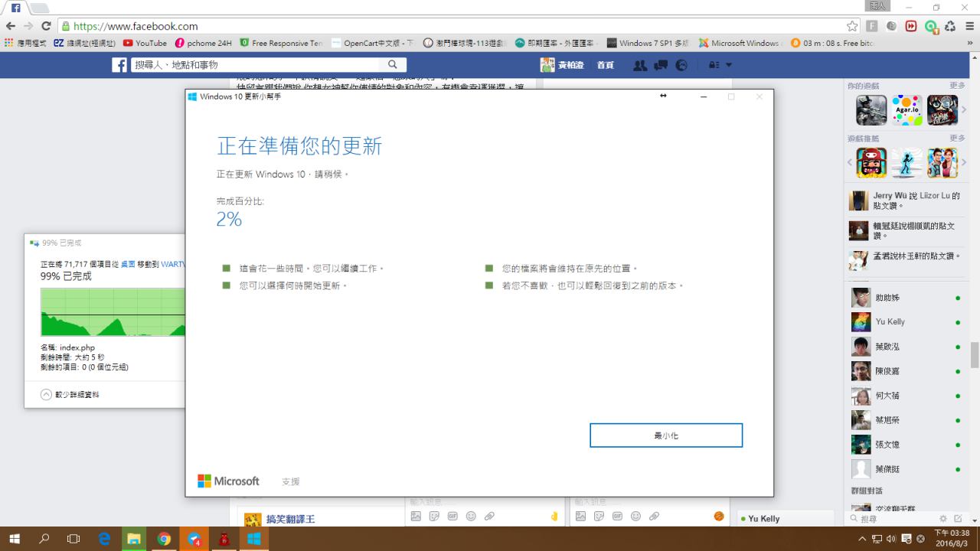This screenshot has height=551, width=980.
Task: Open Windows Start menu
Action: click(x=15, y=539)
